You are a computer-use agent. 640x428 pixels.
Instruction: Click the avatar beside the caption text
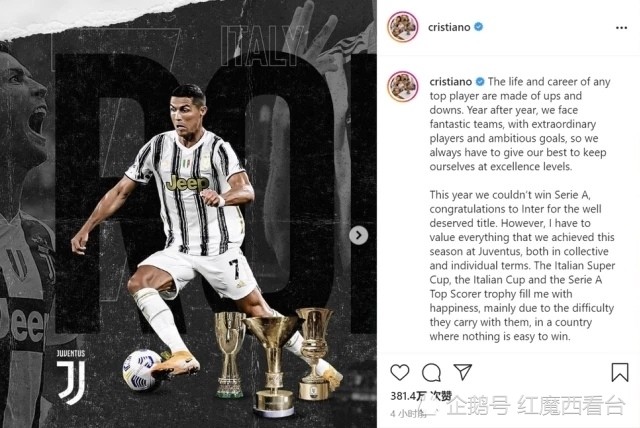click(x=403, y=86)
